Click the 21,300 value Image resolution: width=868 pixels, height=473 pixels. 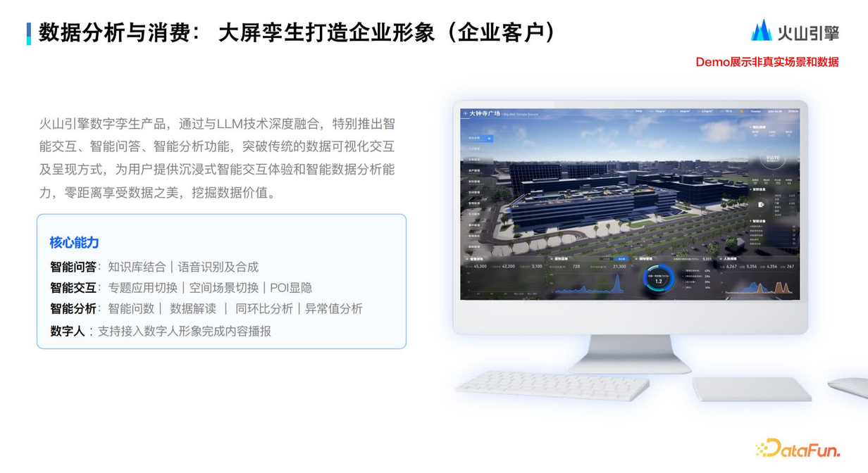point(619,266)
